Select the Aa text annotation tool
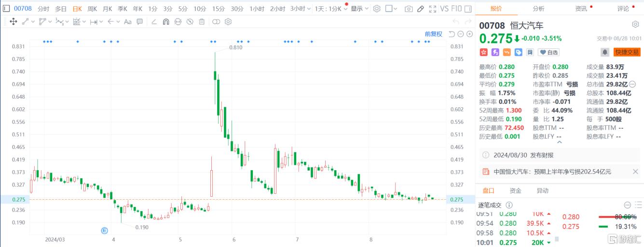 tap(127, 21)
